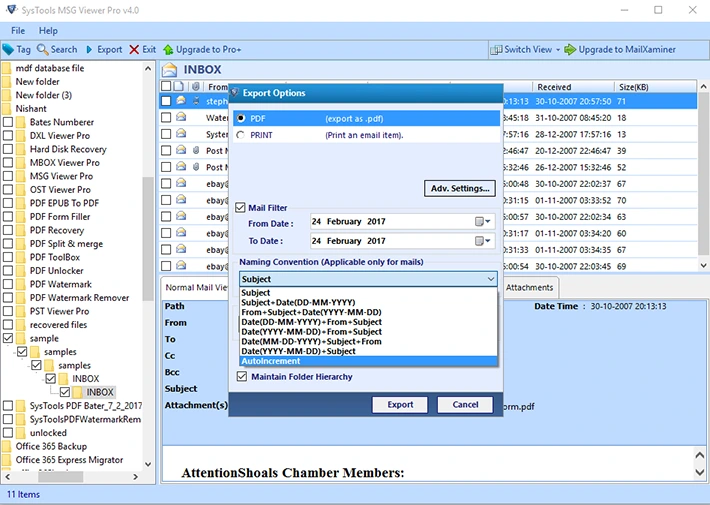Screen dimensions: 710x505
Task: Choose Date(DD-MM-YYYY)+From+Subject option
Action: pos(368,322)
